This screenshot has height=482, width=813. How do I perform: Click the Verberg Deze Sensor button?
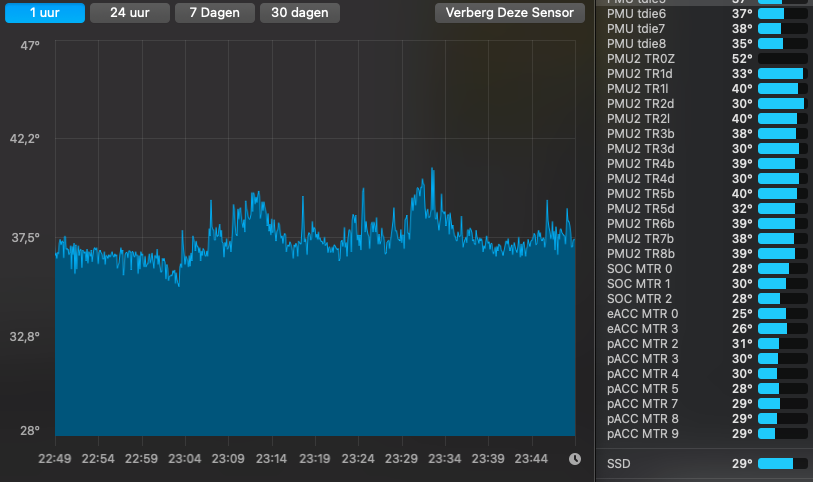509,13
